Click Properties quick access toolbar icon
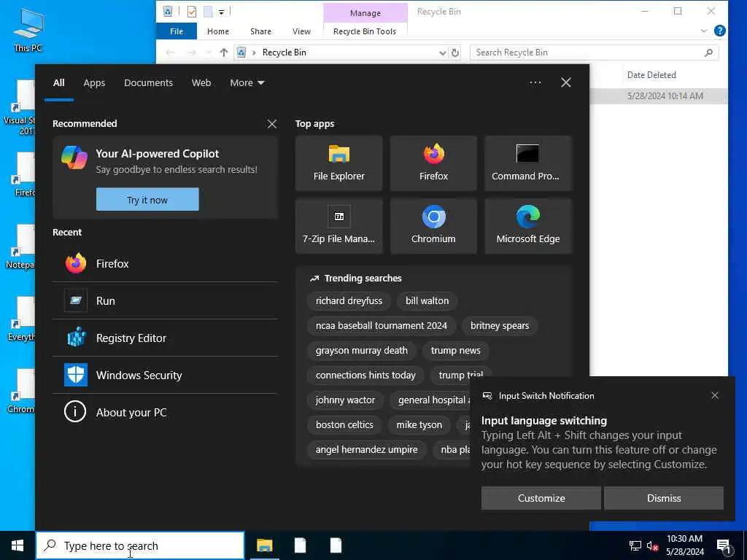747x560 pixels. pos(192,12)
